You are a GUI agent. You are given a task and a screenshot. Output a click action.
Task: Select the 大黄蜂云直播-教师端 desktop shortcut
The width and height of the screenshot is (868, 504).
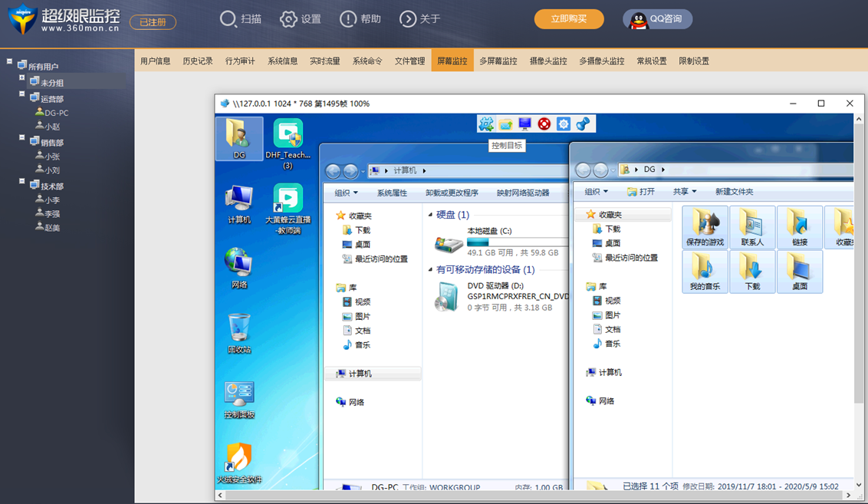click(288, 209)
